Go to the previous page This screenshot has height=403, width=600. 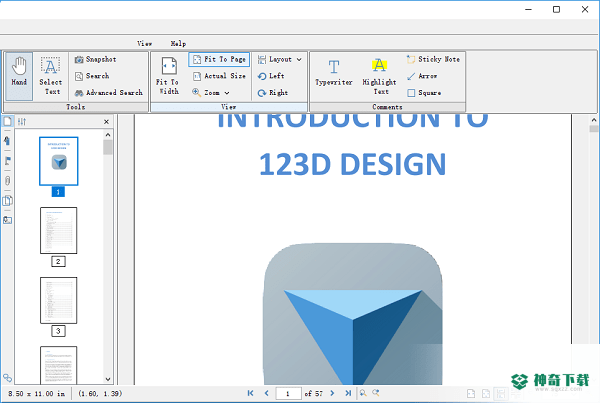266,393
